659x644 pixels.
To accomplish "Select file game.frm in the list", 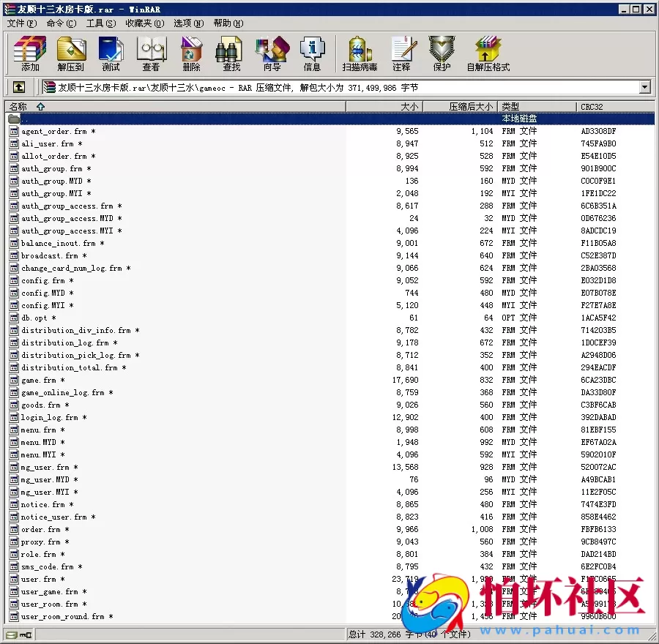I will pos(38,380).
